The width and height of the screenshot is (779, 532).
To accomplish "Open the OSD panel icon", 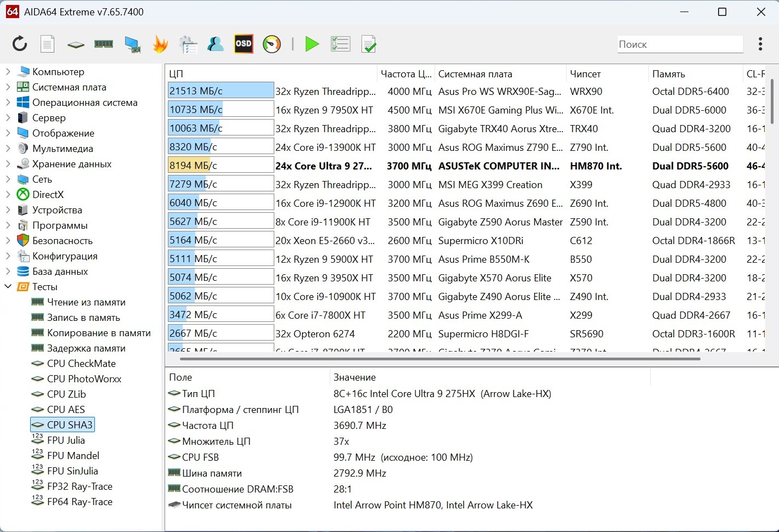I will [243, 44].
